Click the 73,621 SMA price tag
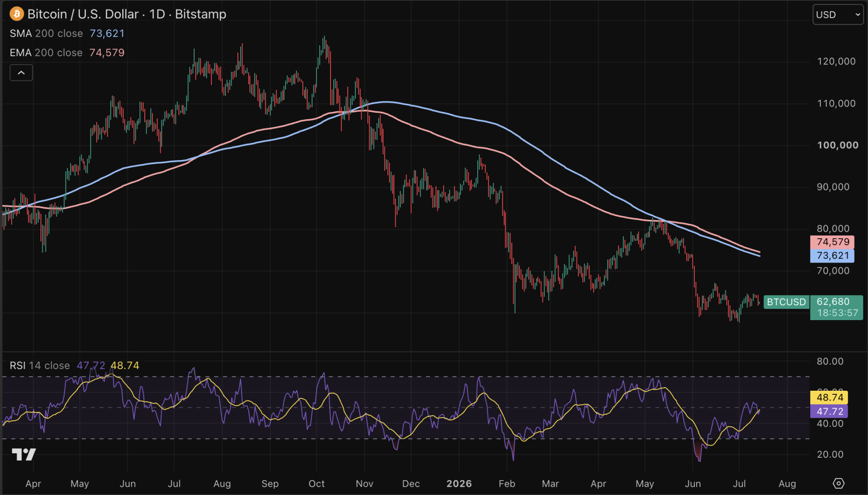The height and width of the screenshot is (495, 868). tap(832, 256)
